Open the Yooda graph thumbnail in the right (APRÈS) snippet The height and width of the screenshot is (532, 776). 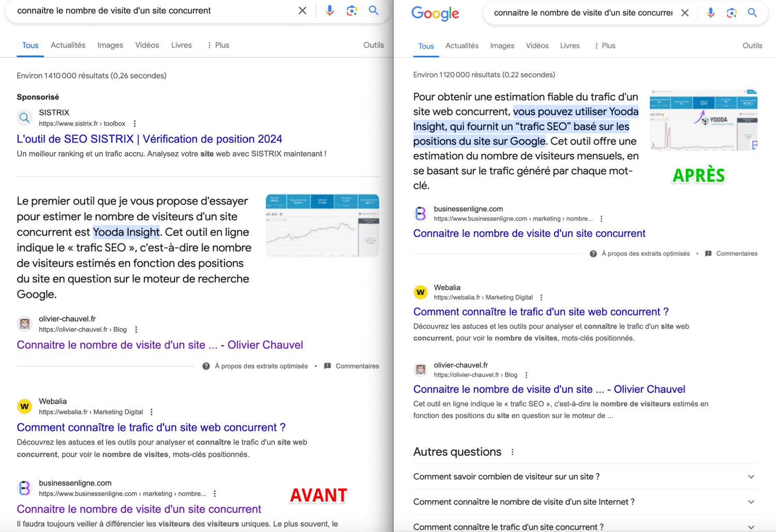point(704,120)
